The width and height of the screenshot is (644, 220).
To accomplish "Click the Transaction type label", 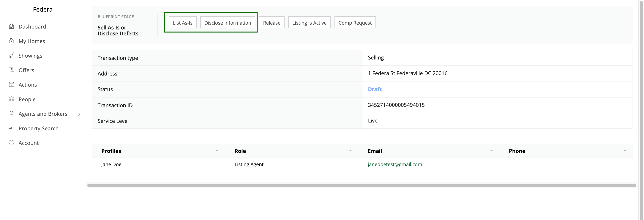I will (x=118, y=58).
